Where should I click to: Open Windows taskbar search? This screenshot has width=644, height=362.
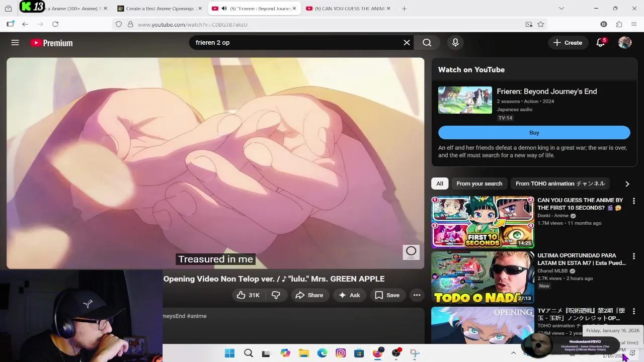click(249, 353)
